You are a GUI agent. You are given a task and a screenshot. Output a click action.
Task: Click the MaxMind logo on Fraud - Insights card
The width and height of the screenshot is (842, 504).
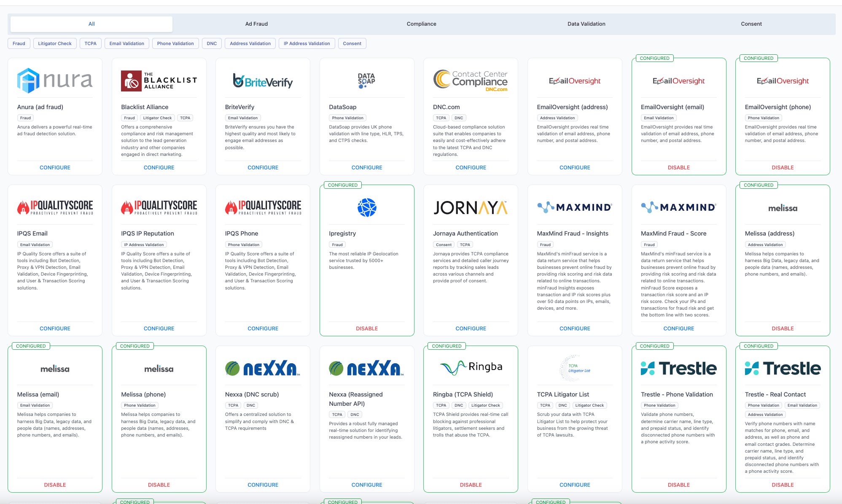pyautogui.click(x=575, y=207)
